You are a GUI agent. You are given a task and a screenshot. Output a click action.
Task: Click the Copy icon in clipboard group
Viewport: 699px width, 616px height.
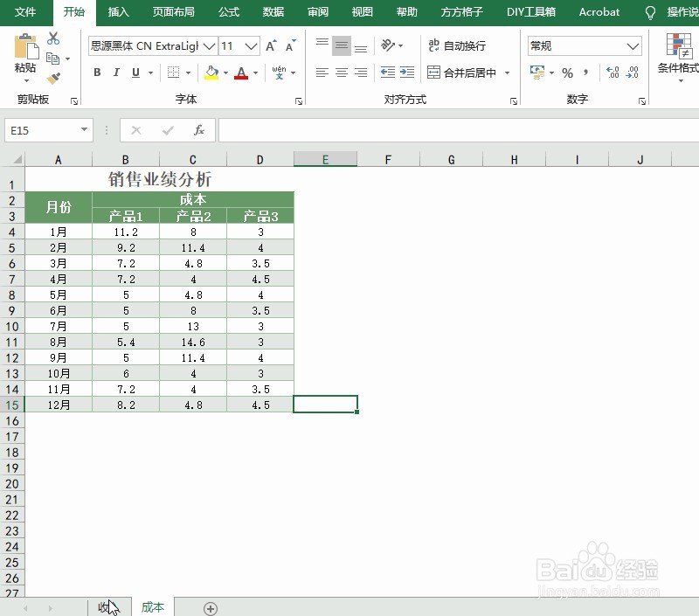click(52, 59)
